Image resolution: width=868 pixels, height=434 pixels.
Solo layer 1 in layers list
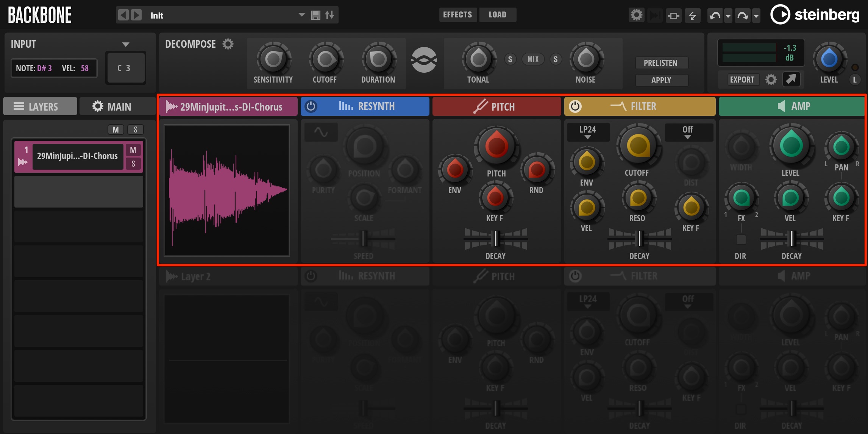[x=133, y=164]
